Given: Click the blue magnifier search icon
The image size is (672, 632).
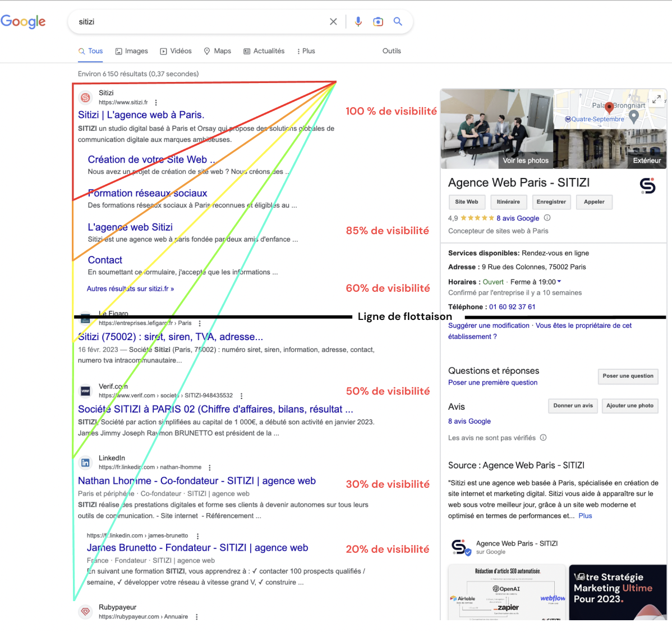Looking at the screenshot, I should 398,21.
